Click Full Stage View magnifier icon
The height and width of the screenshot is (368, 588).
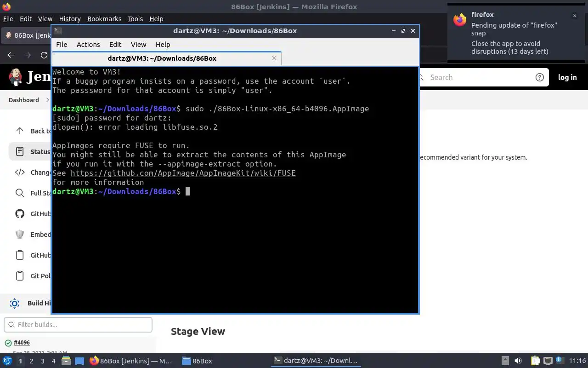(20, 193)
